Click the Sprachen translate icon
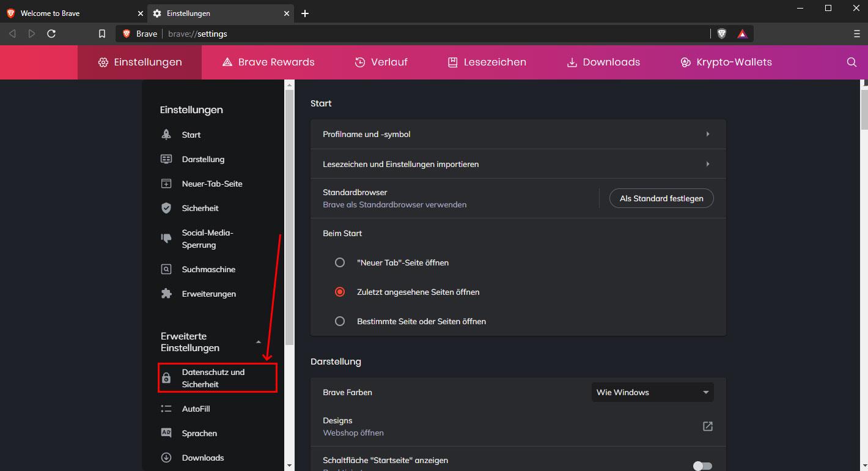Screen dimensions: 868x471 166,433
